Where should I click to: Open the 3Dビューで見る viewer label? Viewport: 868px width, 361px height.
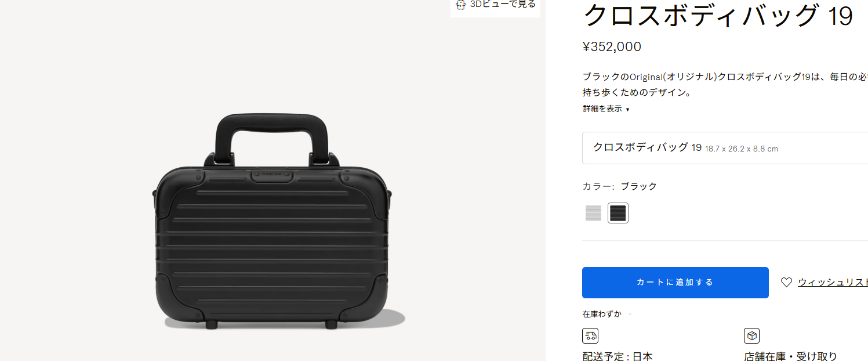[x=503, y=4]
